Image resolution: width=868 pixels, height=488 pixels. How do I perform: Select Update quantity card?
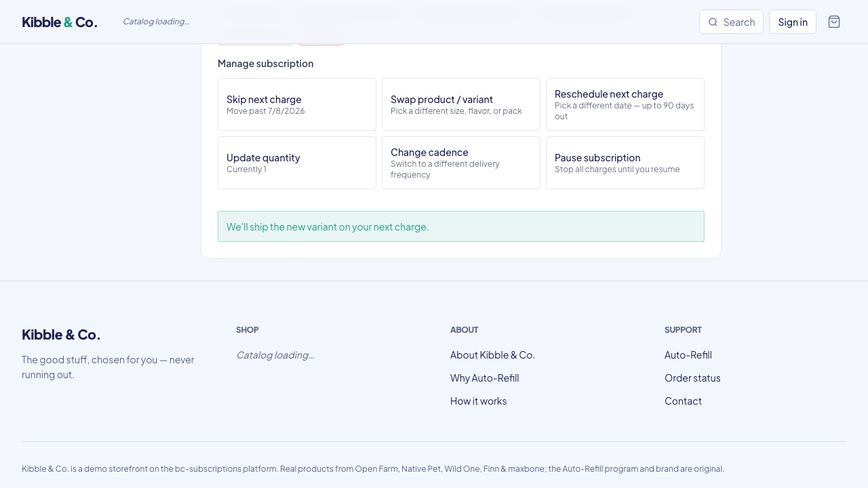(x=297, y=163)
